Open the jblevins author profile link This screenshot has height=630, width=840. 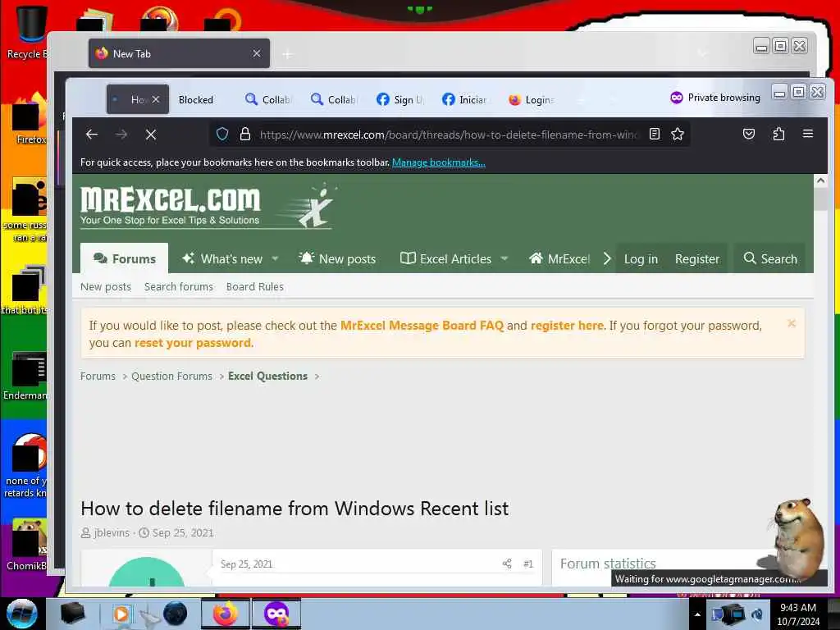(112, 532)
